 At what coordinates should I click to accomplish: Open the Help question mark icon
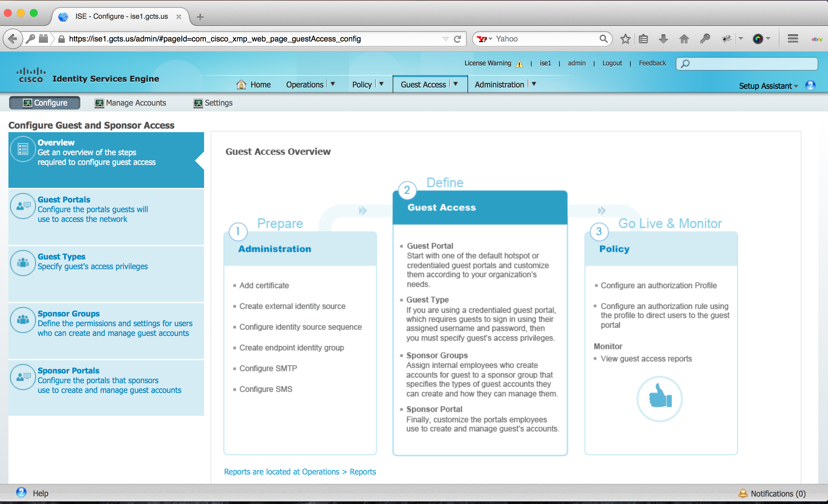tap(21, 493)
